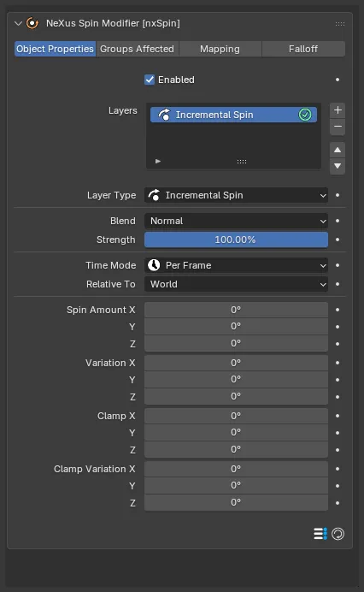
Task: Click the Clamp Variation Z field
Action: [x=236, y=503]
